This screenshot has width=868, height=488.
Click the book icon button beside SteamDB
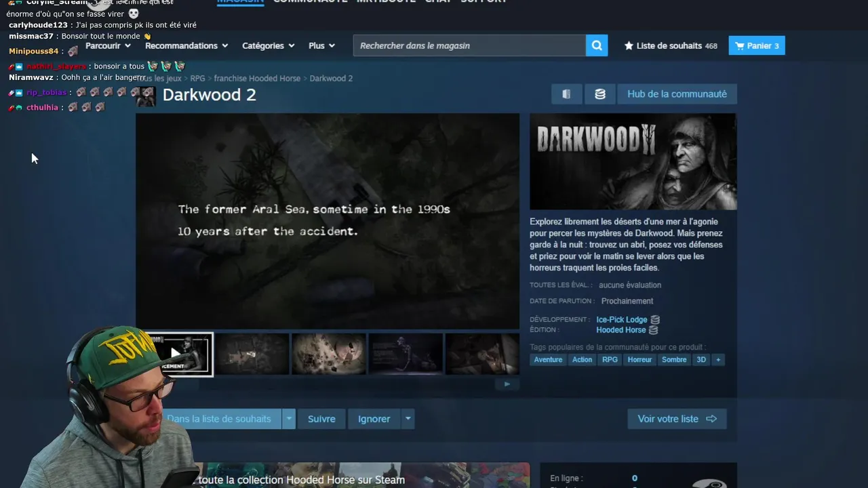coord(566,94)
